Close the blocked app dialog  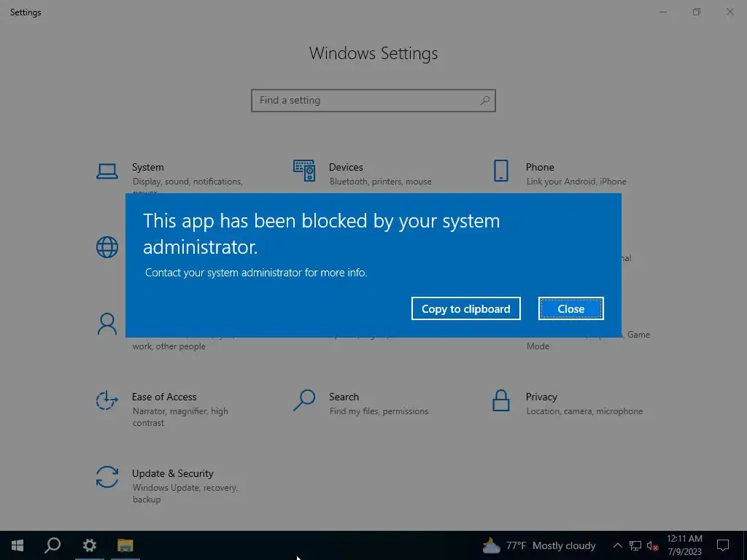[570, 308]
